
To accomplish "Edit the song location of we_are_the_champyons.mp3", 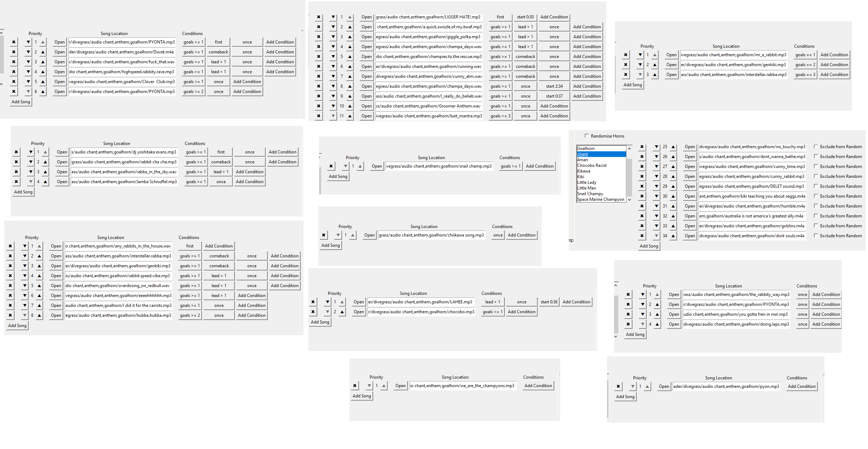I will click(463, 386).
